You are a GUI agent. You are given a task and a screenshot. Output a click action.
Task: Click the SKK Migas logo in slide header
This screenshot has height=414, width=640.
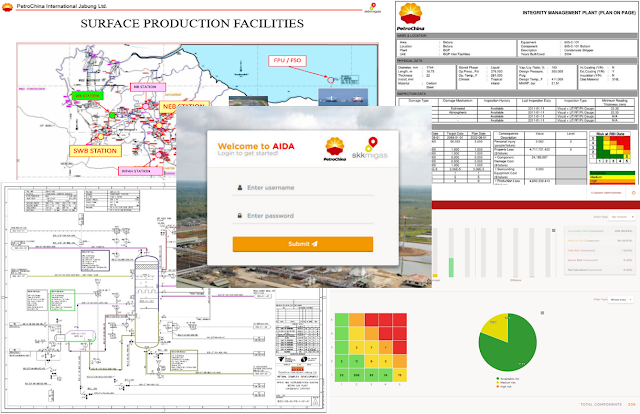[x=372, y=8]
